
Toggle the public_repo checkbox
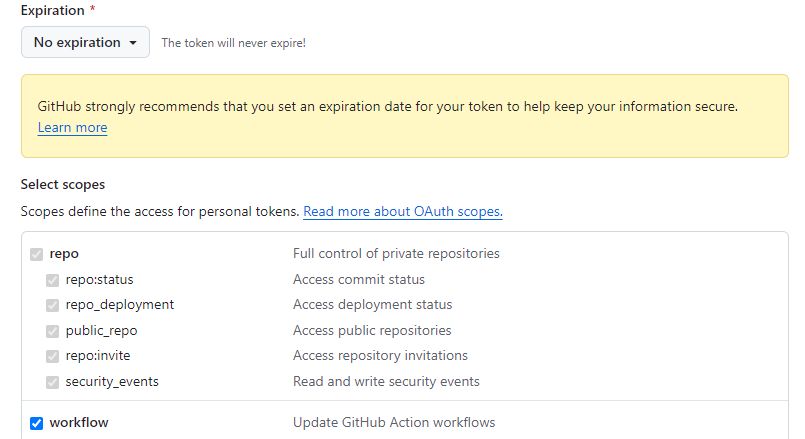tap(53, 331)
